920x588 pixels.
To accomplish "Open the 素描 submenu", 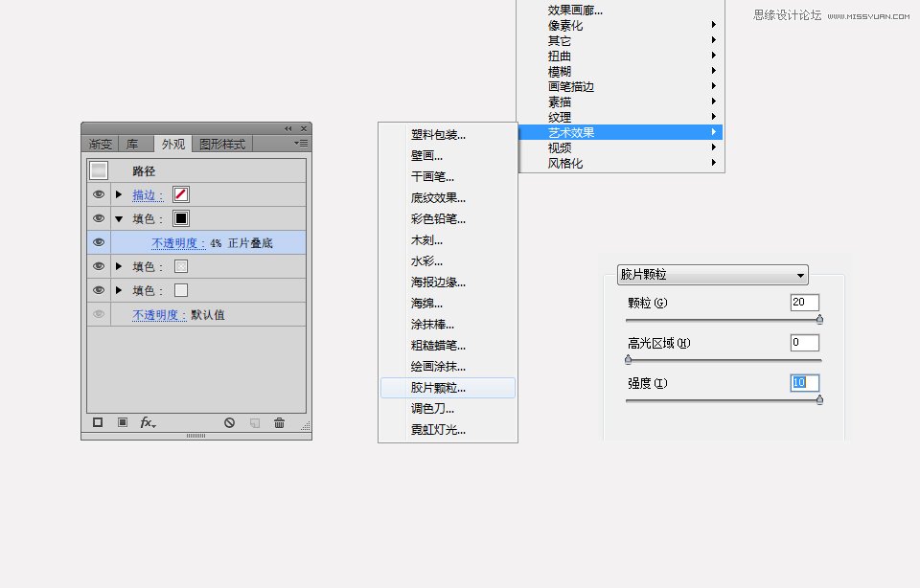I will click(620, 102).
